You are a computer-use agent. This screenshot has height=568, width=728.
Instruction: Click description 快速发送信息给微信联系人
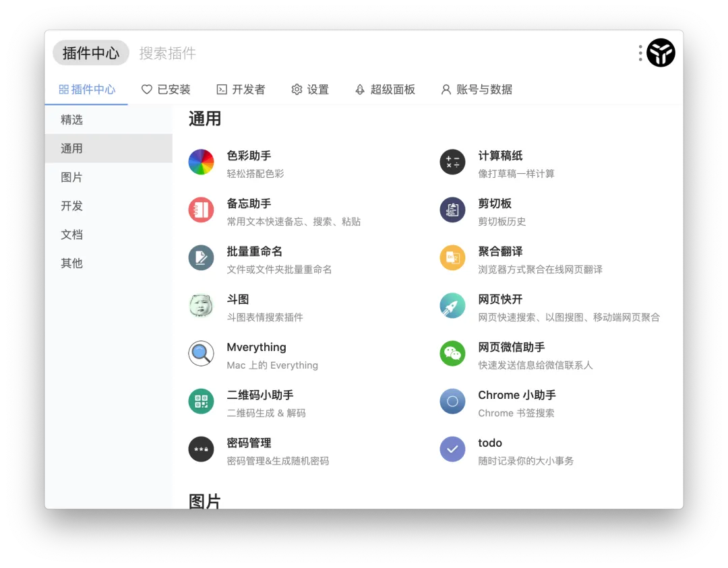535,365
